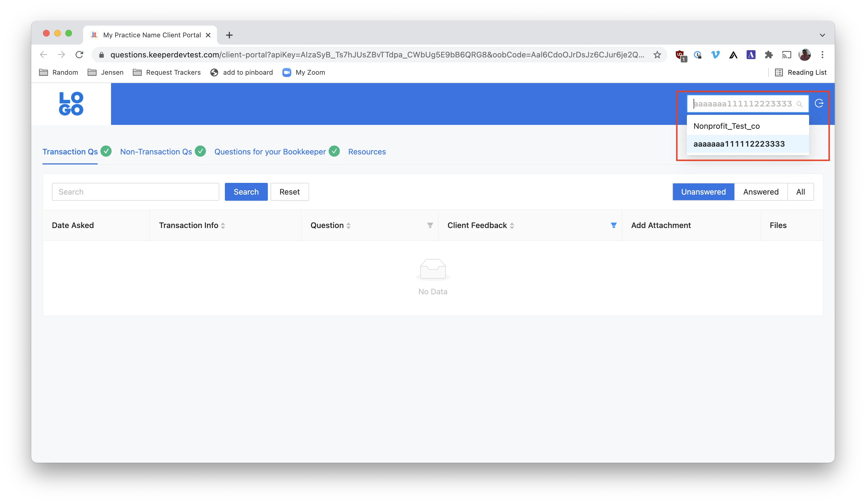The image size is (866, 504).
Task: Open the Extensions puzzle-piece menu
Action: (769, 55)
